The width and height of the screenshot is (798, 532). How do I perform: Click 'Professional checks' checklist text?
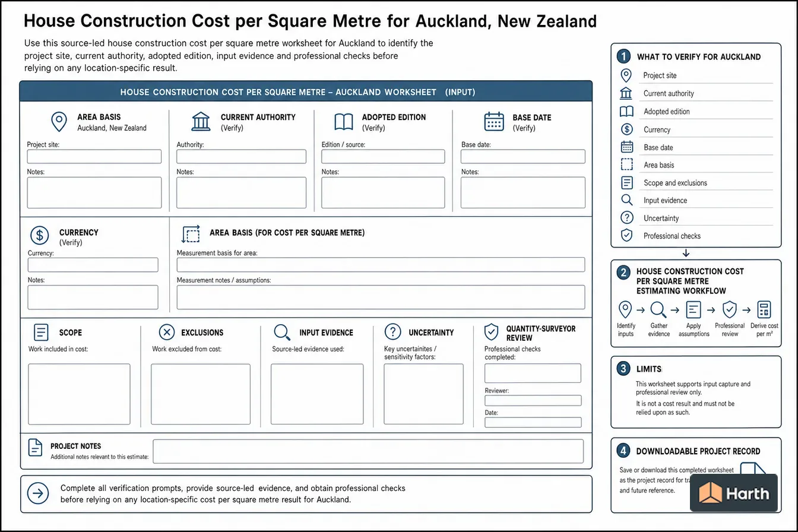tap(672, 236)
